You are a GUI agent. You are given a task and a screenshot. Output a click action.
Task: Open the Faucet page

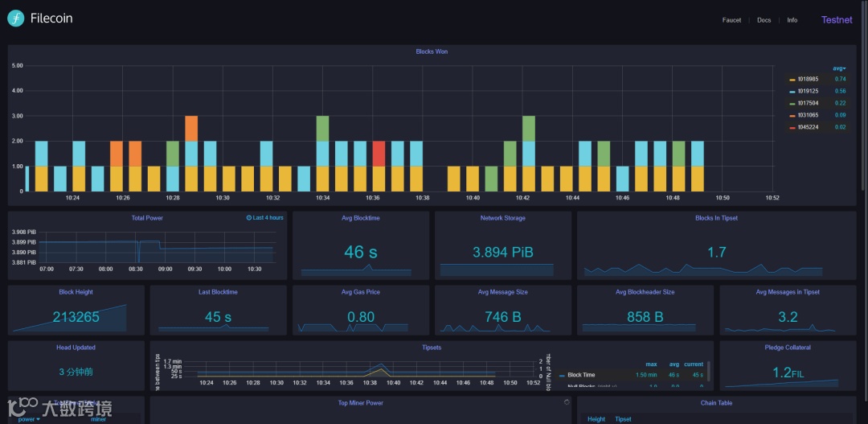tap(731, 20)
